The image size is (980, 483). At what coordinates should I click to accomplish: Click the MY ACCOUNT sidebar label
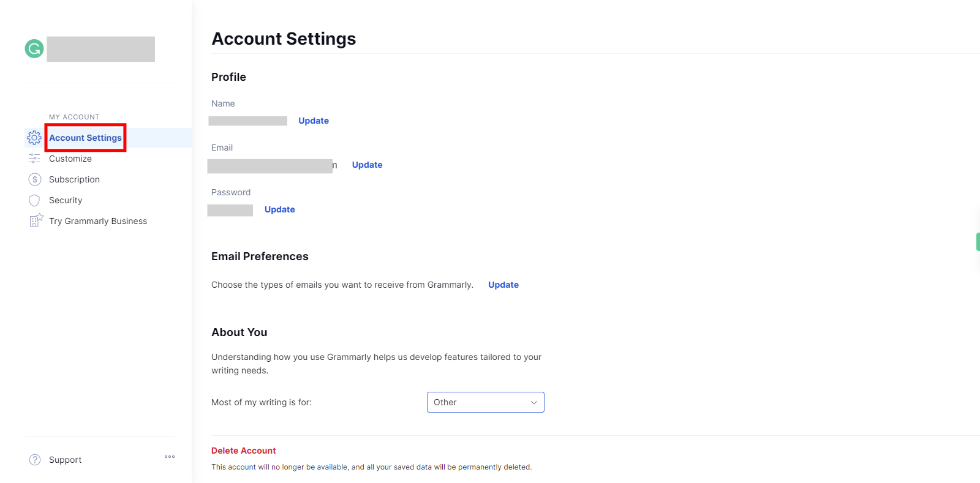pos(74,117)
